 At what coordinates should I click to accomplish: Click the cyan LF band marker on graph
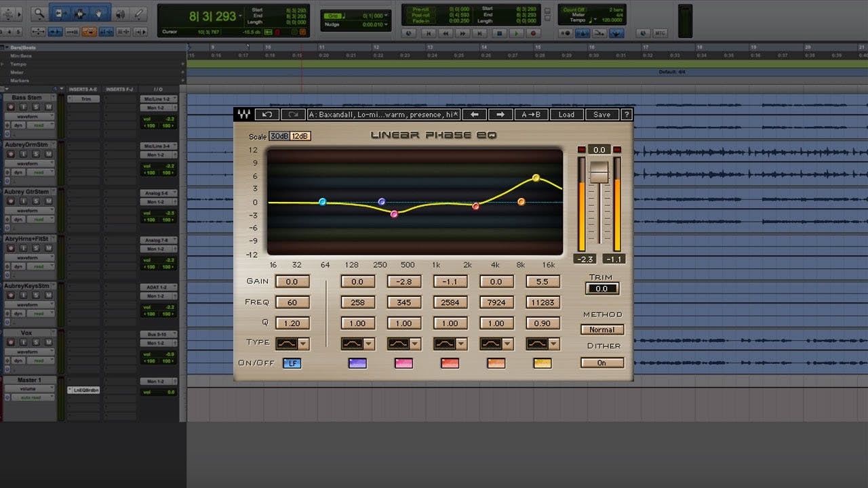coord(323,202)
